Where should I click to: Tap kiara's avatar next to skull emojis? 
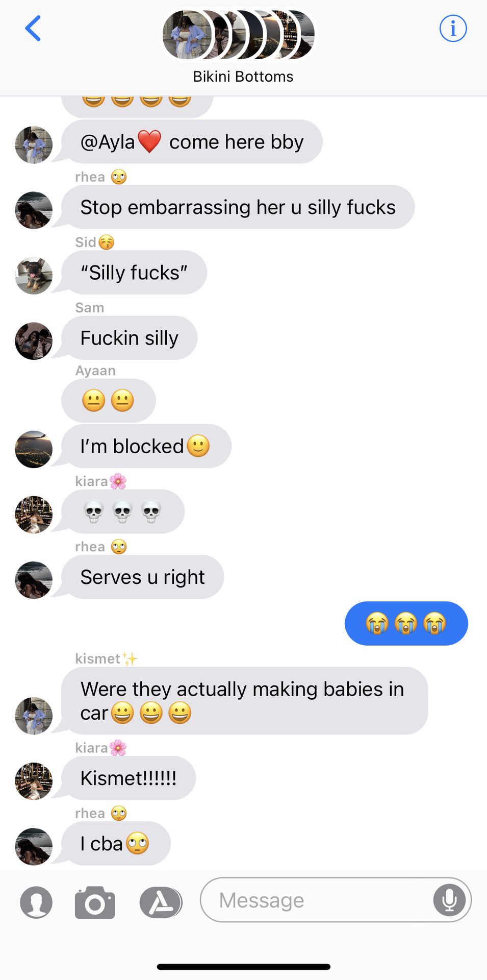tap(34, 514)
